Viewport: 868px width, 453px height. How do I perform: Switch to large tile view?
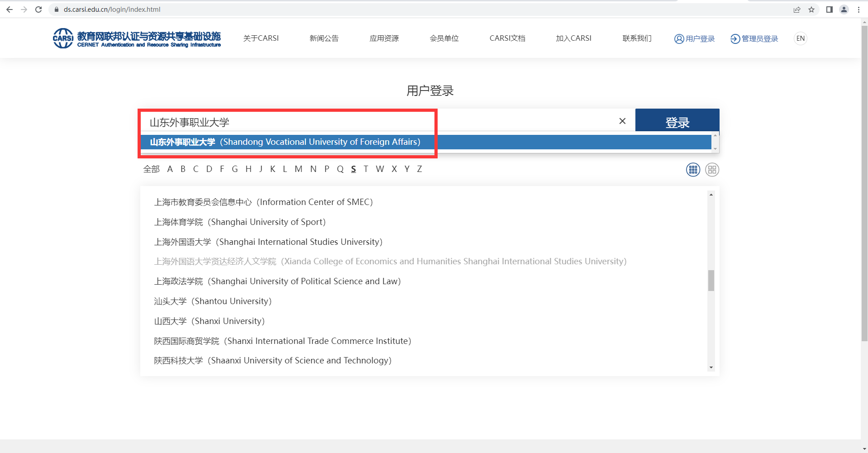[x=712, y=170]
